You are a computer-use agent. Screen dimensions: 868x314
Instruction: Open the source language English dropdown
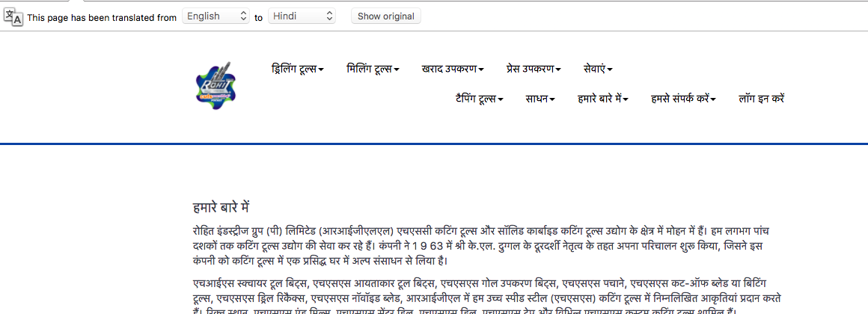tap(216, 16)
